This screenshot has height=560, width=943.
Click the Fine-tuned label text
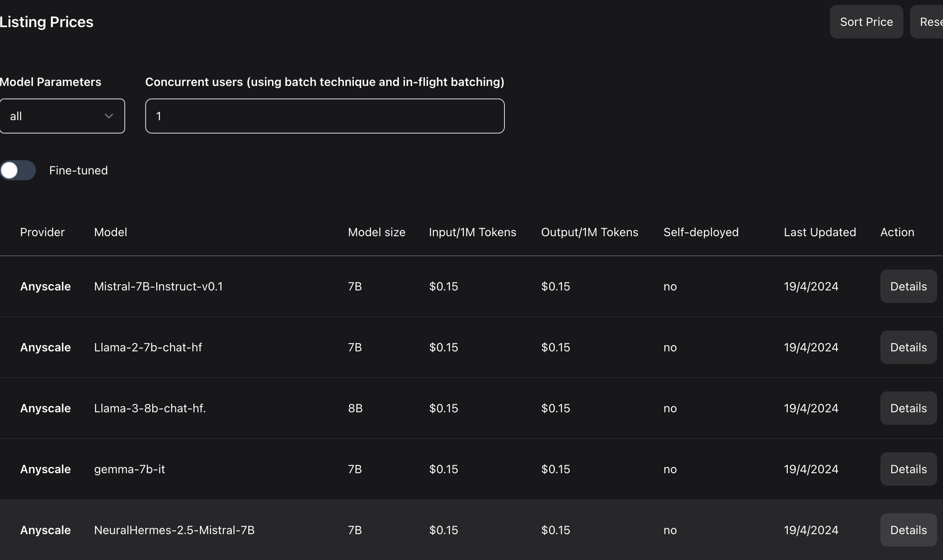(x=78, y=170)
